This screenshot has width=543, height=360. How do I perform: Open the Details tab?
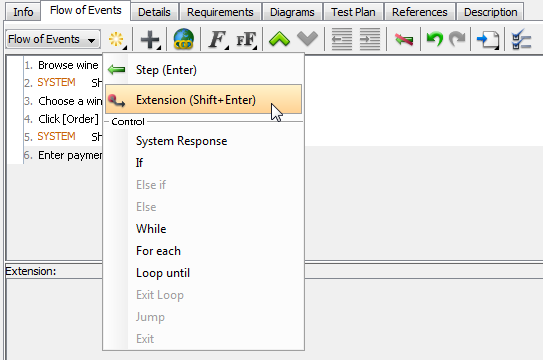pos(154,12)
